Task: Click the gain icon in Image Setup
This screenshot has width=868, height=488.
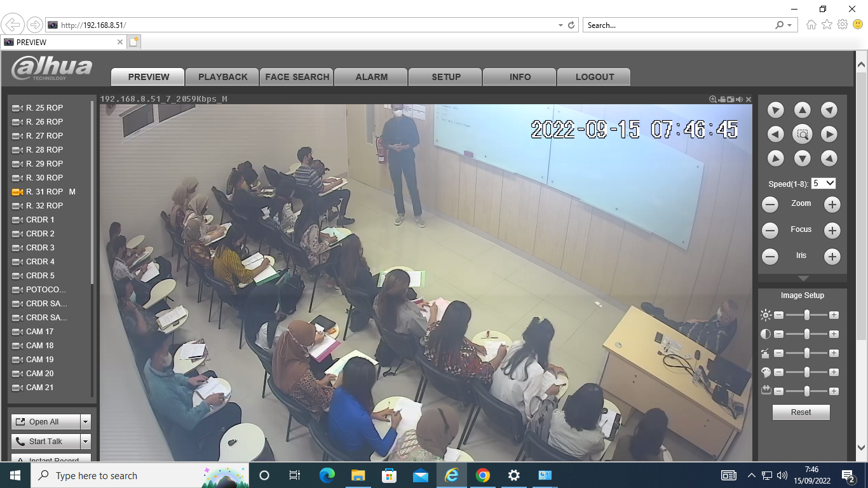Action: pos(766,390)
